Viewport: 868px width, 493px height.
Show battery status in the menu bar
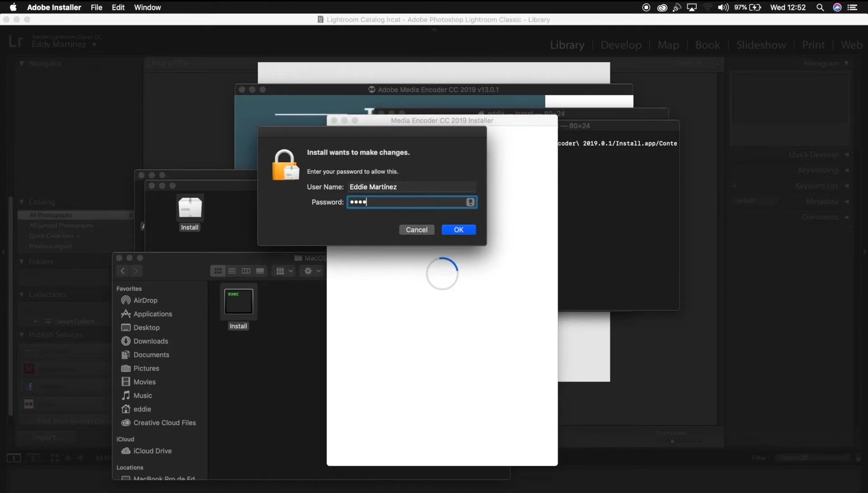point(748,7)
